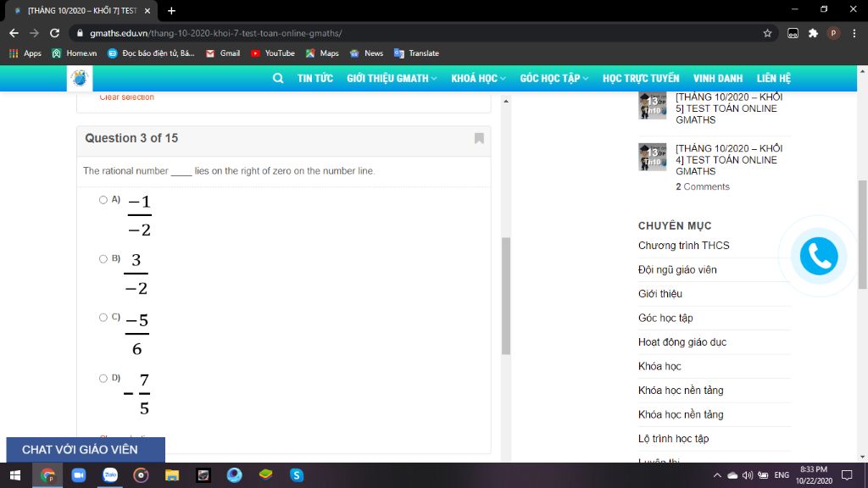The height and width of the screenshot is (488, 868).
Task: Close the THÁNG 10/2020 tab
Action: (x=147, y=10)
